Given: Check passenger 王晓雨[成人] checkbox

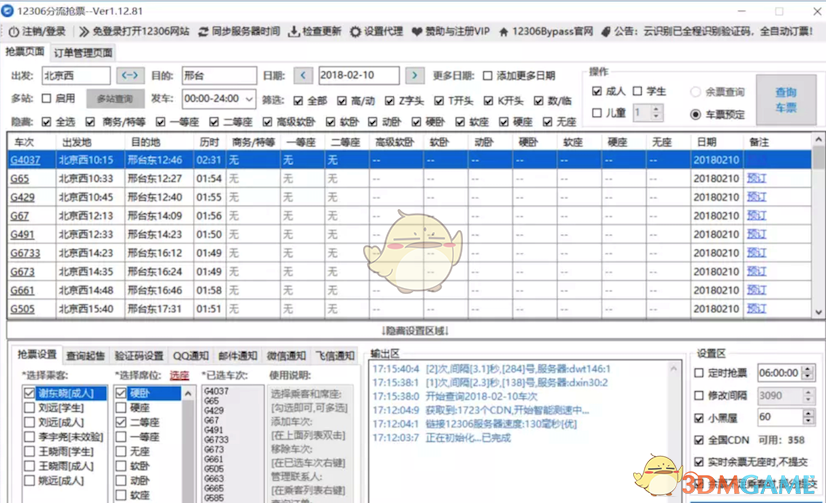Looking at the screenshot, I should coord(29,466).
